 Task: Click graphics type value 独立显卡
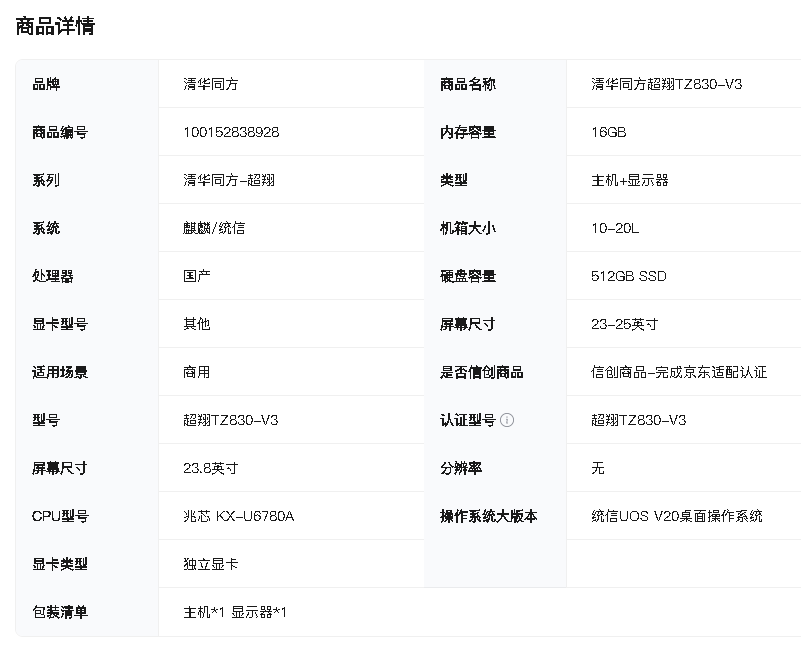[210, 564]
